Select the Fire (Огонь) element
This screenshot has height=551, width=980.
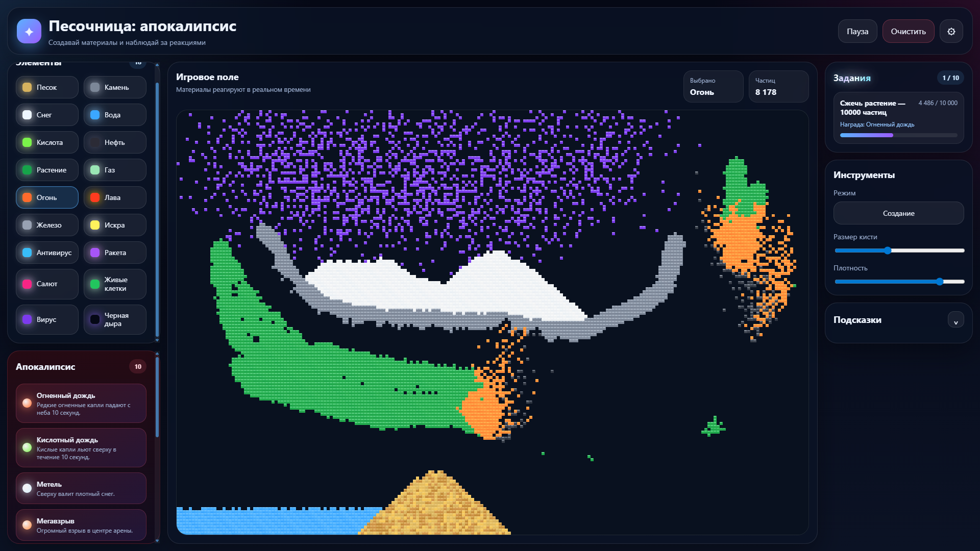pos(47,197)
